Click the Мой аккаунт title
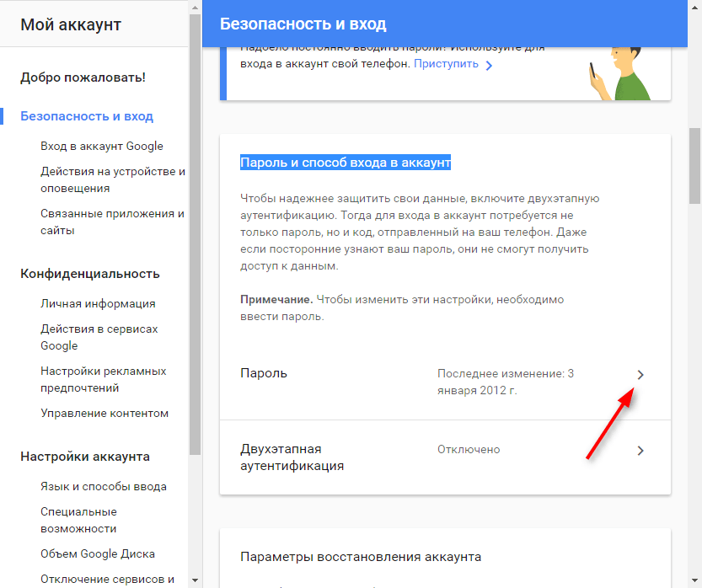This screenshot has width=702, height=588. (71, 24)
